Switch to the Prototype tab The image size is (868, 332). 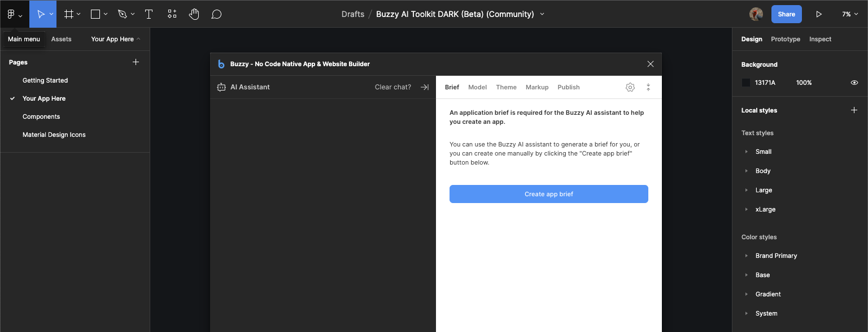click(x=786, y=39)
